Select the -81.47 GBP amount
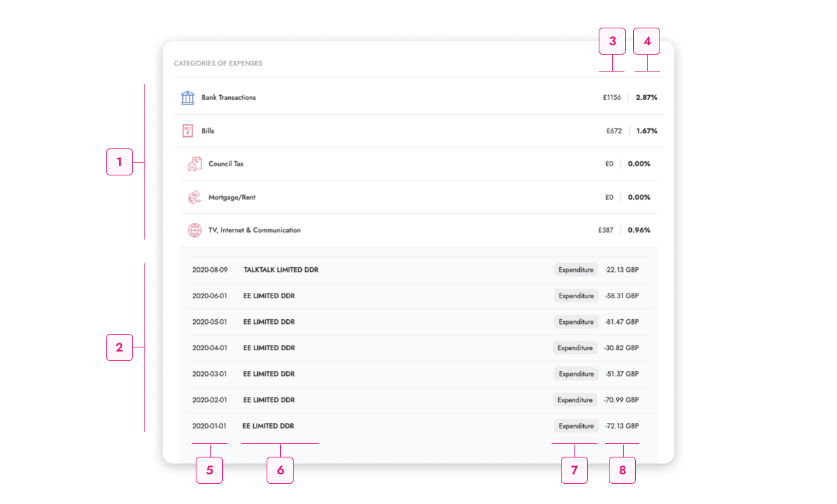Image resolution: width=837 pixels, height=504 pixels. click(621, 322)
